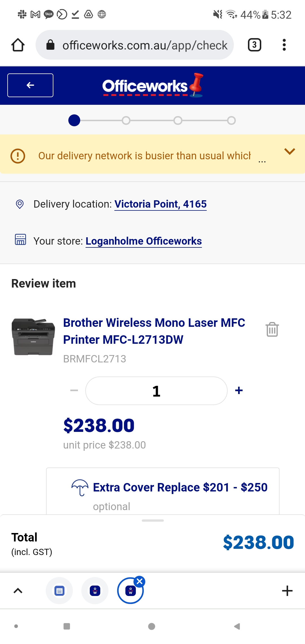Screen dimensions: 305x644
Task: Tap the Brother printer thumbnail image
Action: pos(33,337)
